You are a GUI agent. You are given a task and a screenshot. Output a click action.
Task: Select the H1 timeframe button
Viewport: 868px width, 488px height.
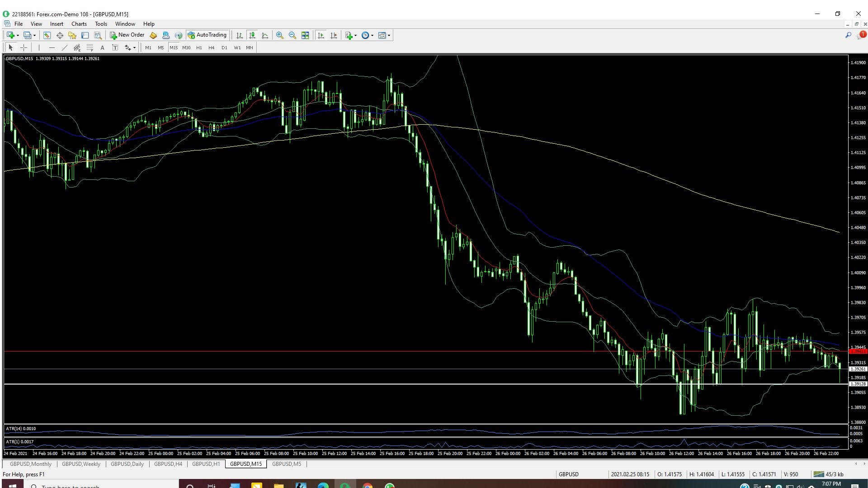coord(199,47)
